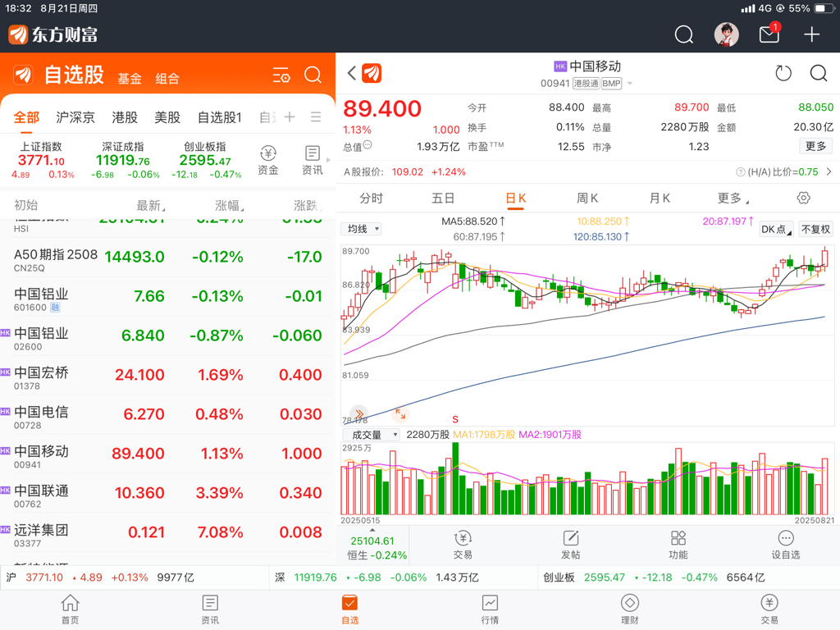The width and height of the screenshot is (840, 630).
Task: Switch chart to 五日 view
Action: point(443,199)
